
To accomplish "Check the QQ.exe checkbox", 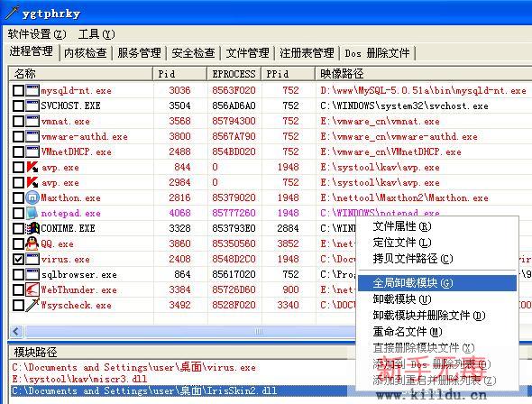I will tap(18, 243).
